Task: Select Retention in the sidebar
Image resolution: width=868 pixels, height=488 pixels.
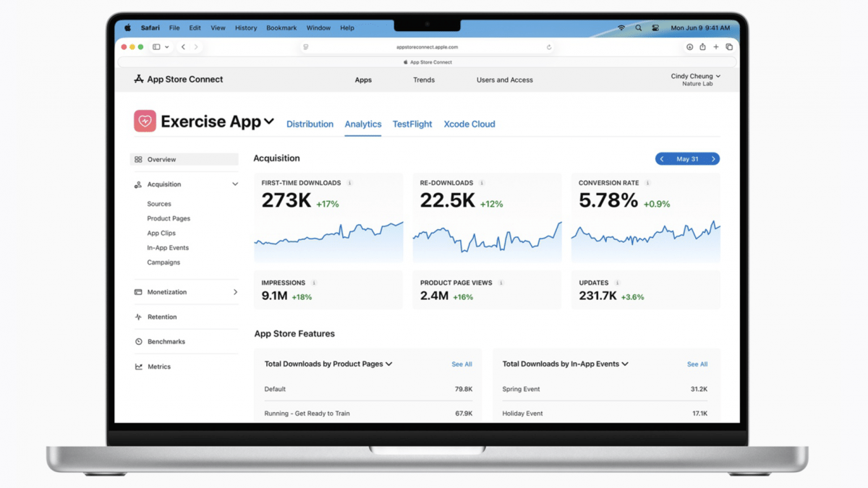Action: pyautogui.click(x=162, y=317)
